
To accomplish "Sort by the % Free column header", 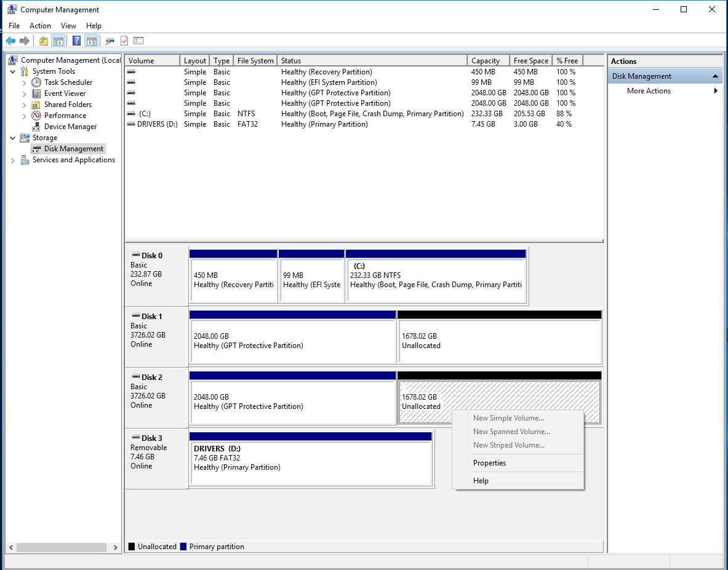I will (x=568, y=61).
